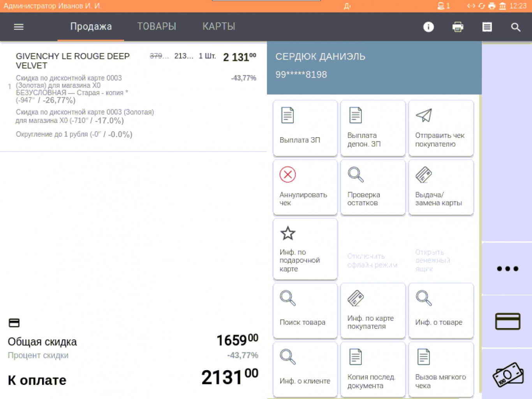532x399 pixels.
Task: Click Общая скидка label
Action: coord(42,342)
